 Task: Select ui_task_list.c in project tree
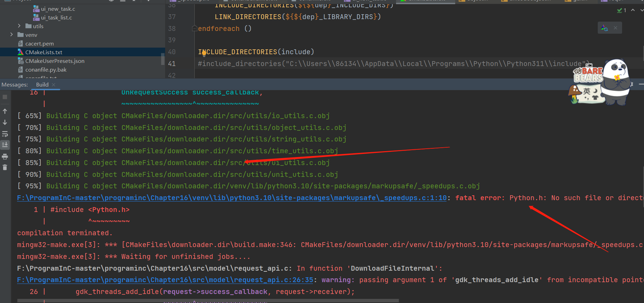pyautogui.click(x=56, y=17)
